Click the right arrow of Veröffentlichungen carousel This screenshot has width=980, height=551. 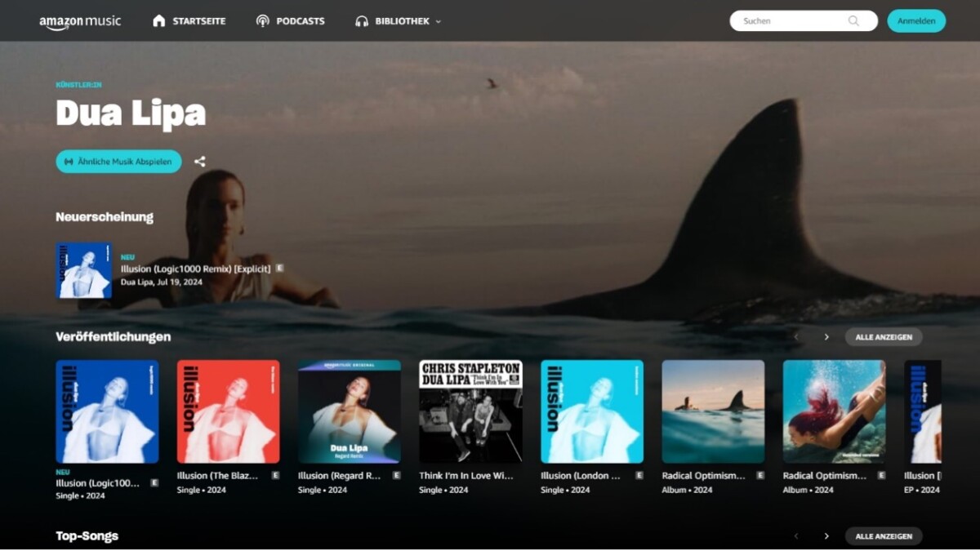(826, 336)
